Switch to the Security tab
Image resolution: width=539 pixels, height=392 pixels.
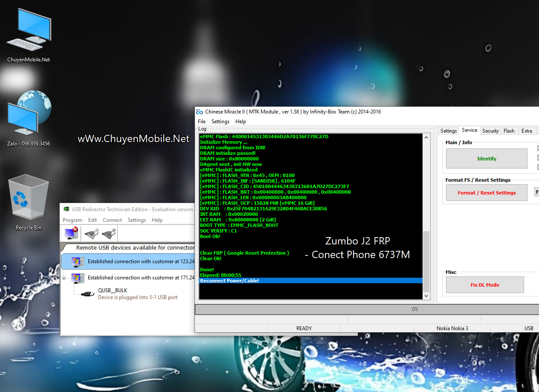tap(490, 131)
